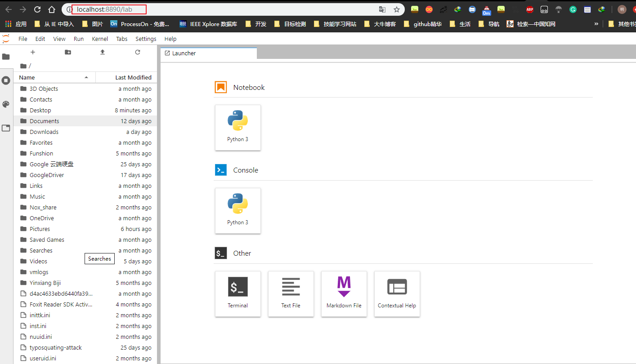The width and height of the screenshot is (636, 364).
Task: Open a new Terminal from the launcher
Action: point(237,294)
